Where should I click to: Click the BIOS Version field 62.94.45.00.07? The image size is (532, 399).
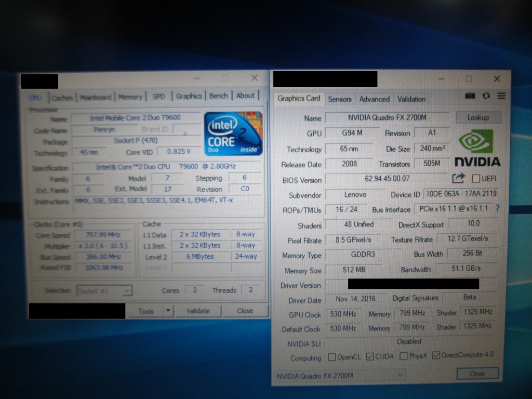(x=387, y=179)
